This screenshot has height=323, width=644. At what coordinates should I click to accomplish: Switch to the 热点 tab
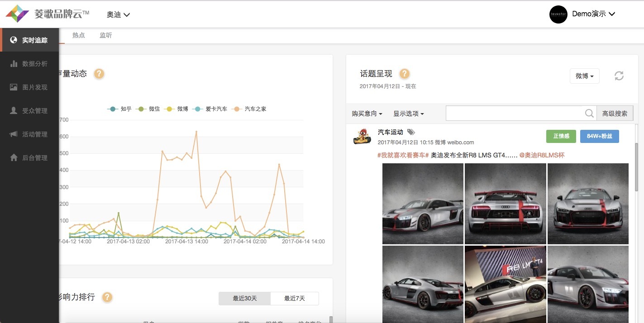(x=79, y=35)
